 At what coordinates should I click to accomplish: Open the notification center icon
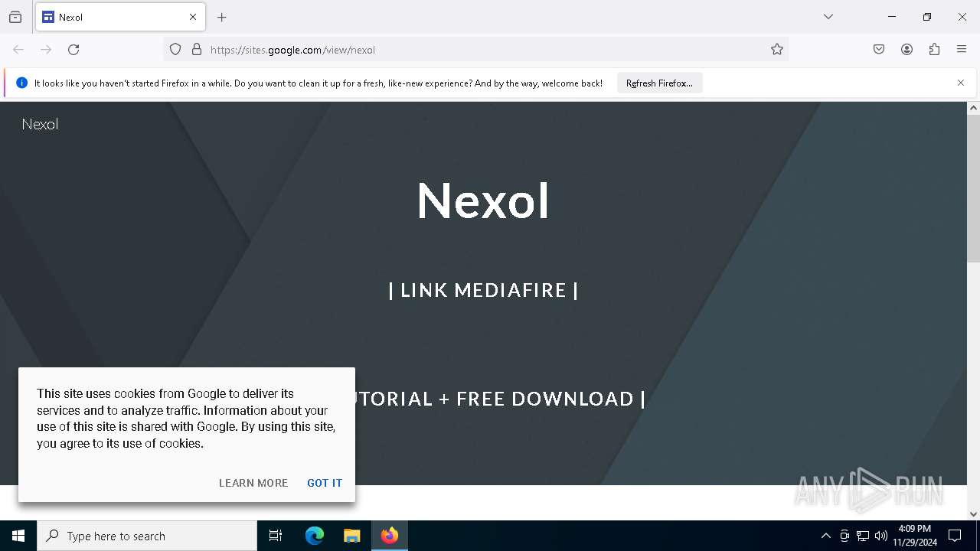(955, 536)
